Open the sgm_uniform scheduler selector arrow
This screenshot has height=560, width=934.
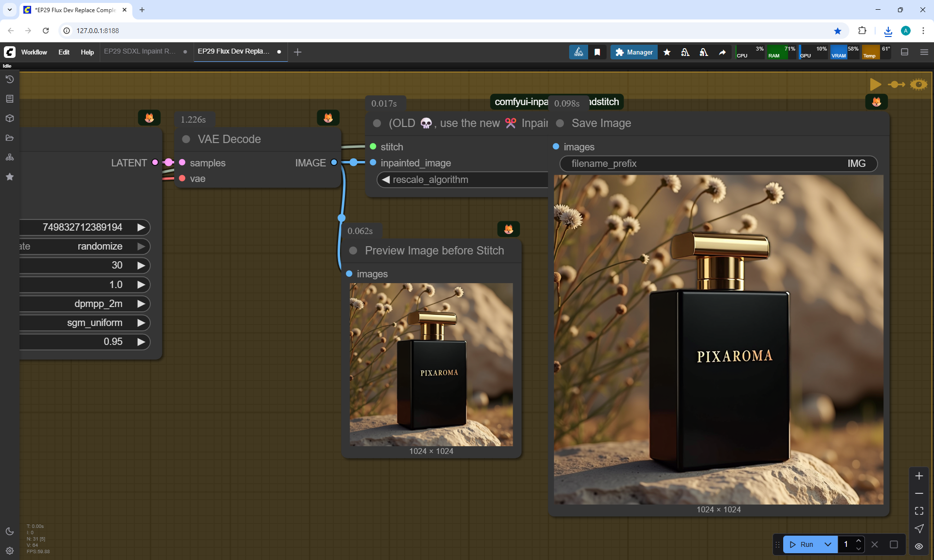pyautogui.click(x=141, y=323)
